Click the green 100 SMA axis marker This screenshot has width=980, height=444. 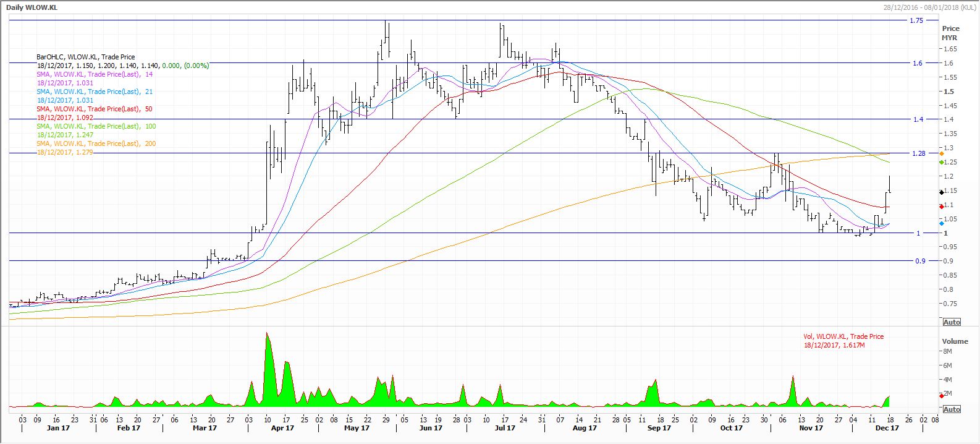coord(941,162)
